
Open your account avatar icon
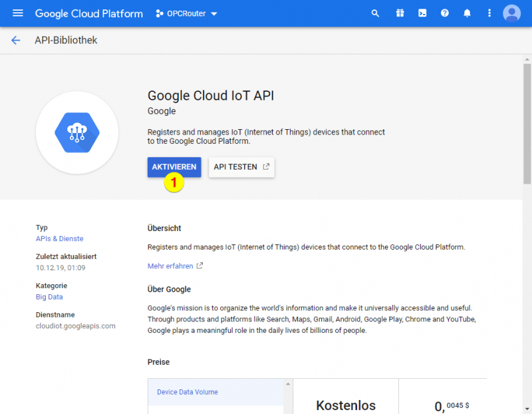point(511,13)
